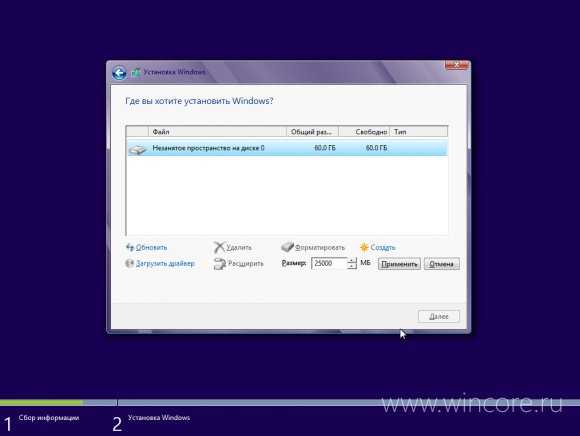Click the Load driver (Загрузить драйвер) disc icon

click(x=129, y=263)
